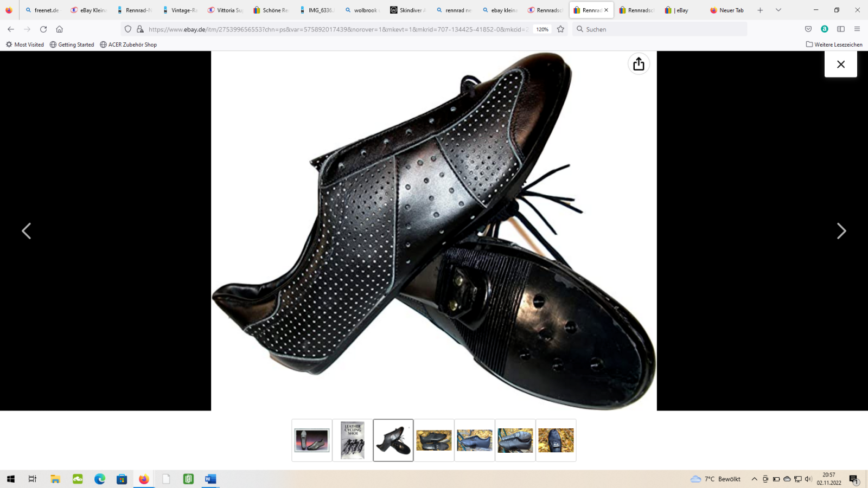Viewport: 868px width, 488px height.
Task: Select sixth thumbnail showing shoe sole
Action: [x=515, y=440]
